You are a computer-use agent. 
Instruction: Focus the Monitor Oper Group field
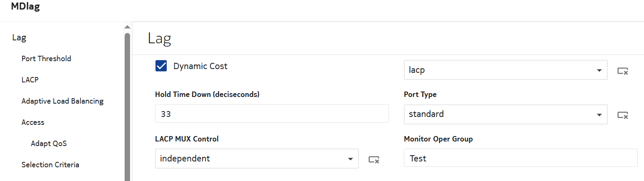pyautogui.click(x=520, y=159)
